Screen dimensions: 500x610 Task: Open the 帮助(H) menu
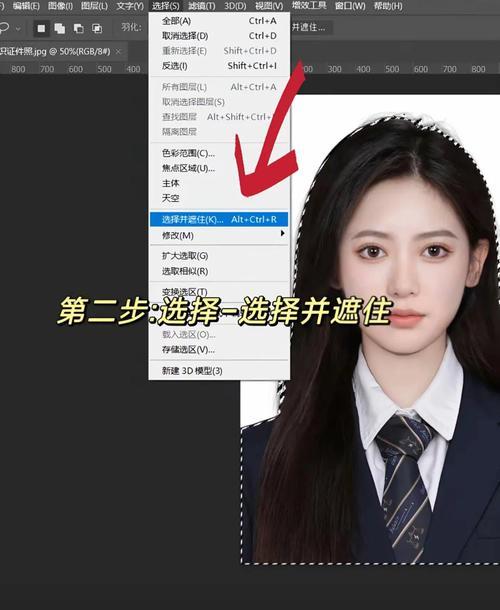[x=388, y=6]
